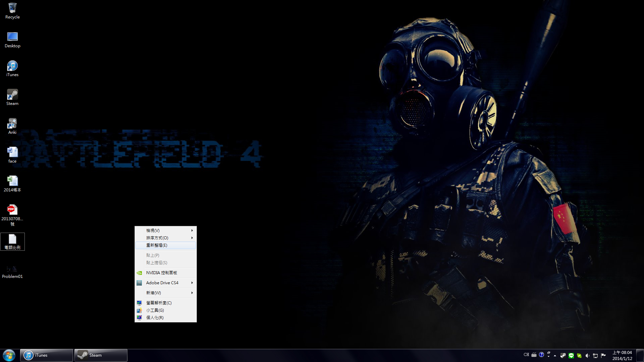Click the Steam system tray icon
The height and width of the screenshot is (362, 644).
click(563, 355)
